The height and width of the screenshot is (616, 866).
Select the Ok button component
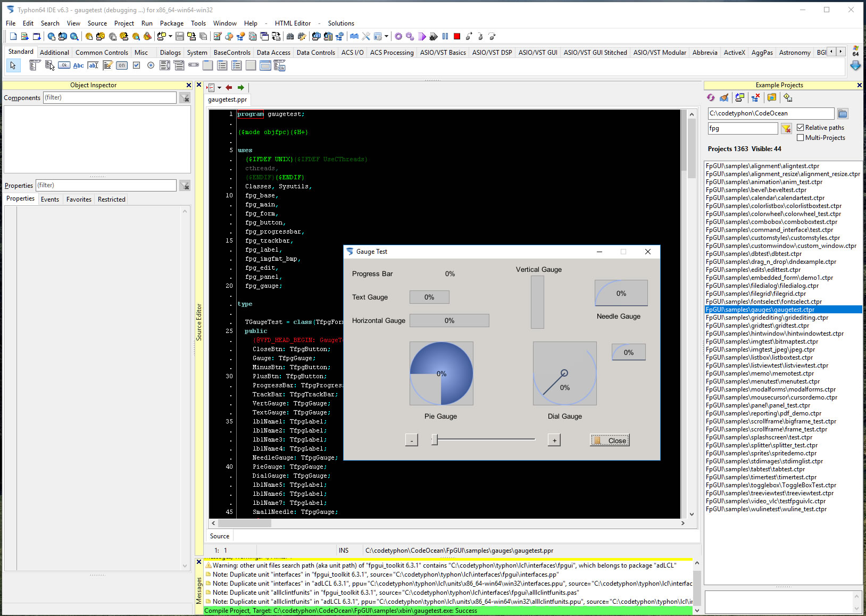64,65
